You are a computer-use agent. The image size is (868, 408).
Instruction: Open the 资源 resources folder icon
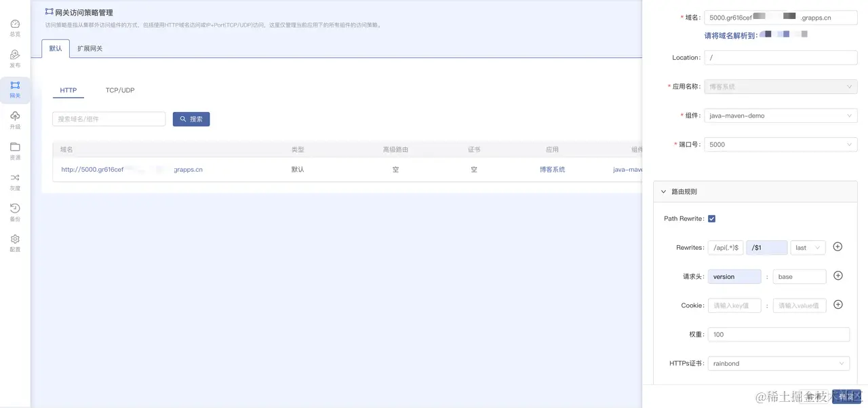tap(15, 147)
